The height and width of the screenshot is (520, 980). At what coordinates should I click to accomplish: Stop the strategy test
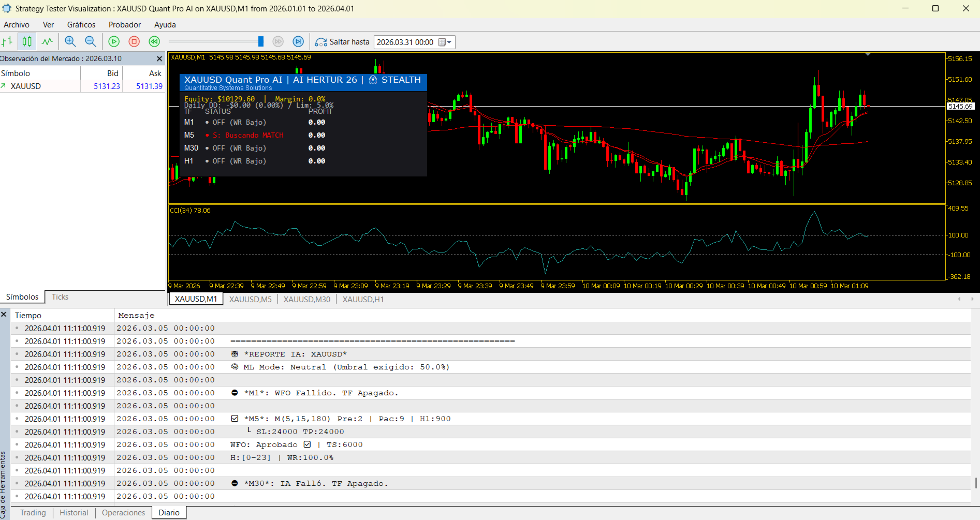tap(134, 42)
